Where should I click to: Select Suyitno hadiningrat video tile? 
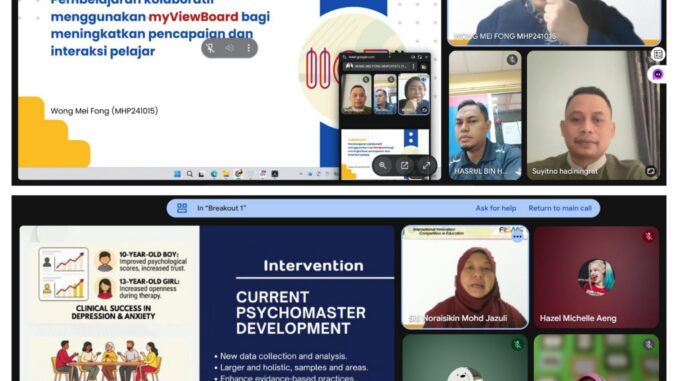tap(593, 115)
